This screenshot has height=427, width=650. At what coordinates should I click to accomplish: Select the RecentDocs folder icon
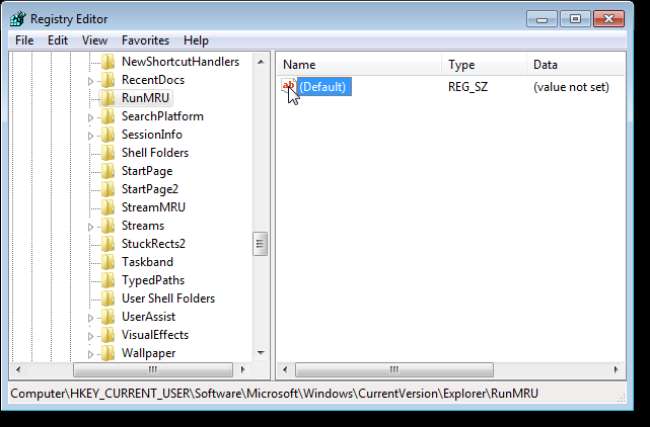108,80
